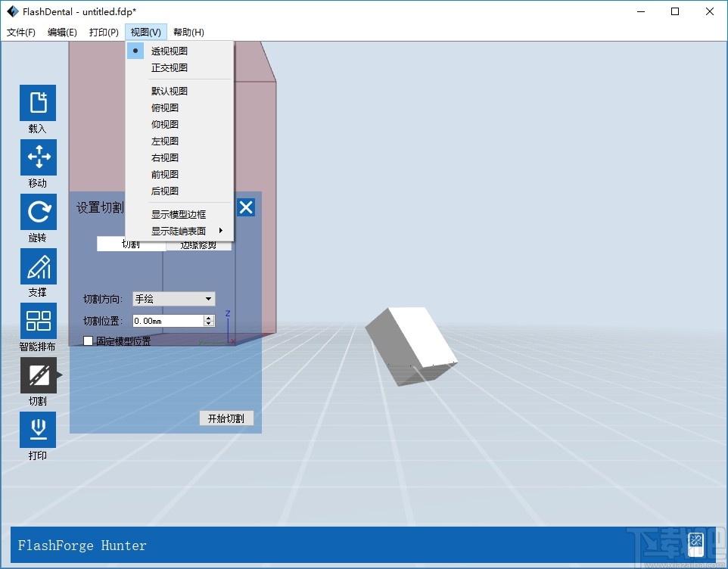
Task: Close the 视图(V) menu
Action: coord(146,32)
